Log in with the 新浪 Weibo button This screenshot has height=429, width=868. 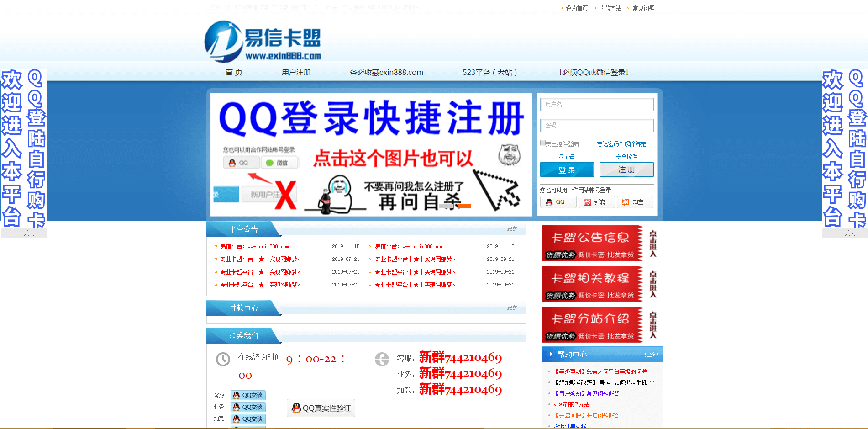pos(596,202)
